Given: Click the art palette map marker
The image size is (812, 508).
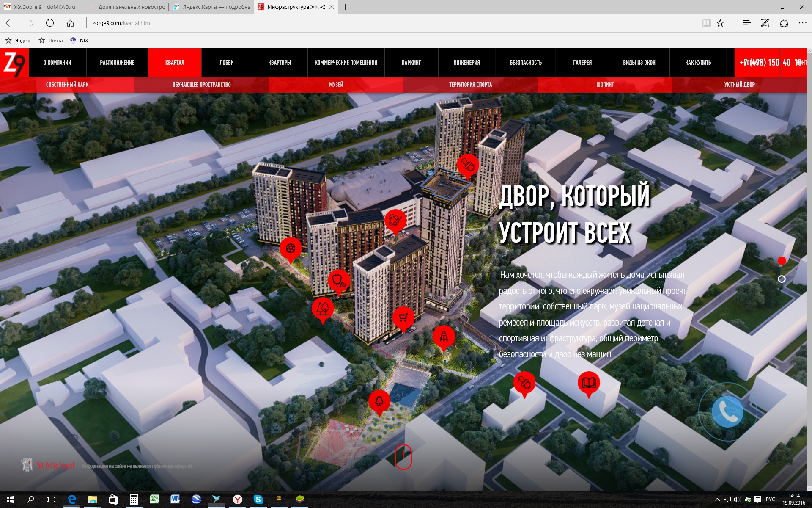Looking at the screenshot, I should click(x=395, y=220).
